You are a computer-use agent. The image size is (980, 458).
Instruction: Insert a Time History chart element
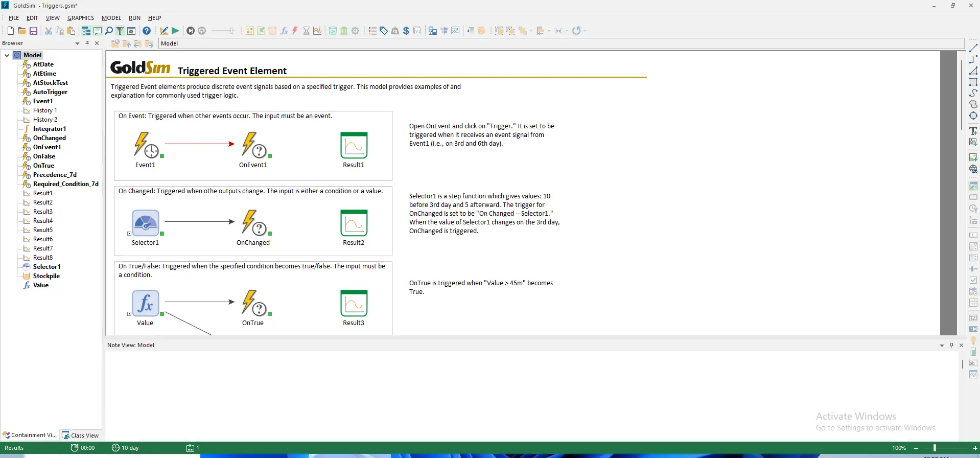click(318, 31)
